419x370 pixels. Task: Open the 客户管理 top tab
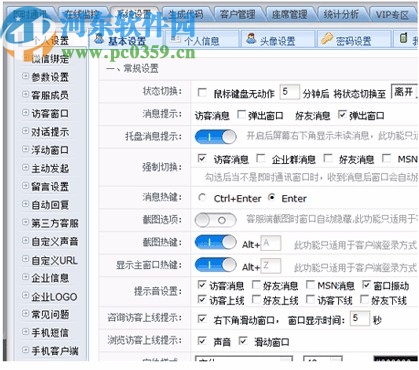pyautogui.click(x=237, y=14)
